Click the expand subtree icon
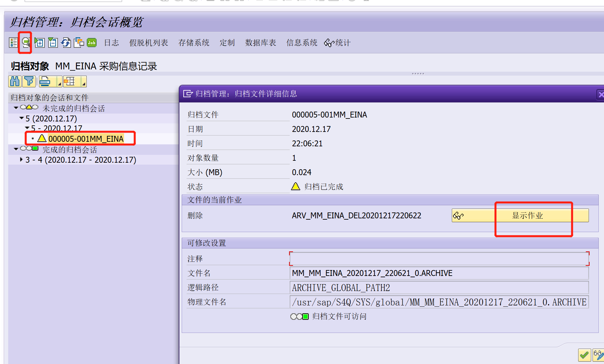The height and width of the screenshot is (364, 604). click(x=39, y=43)
